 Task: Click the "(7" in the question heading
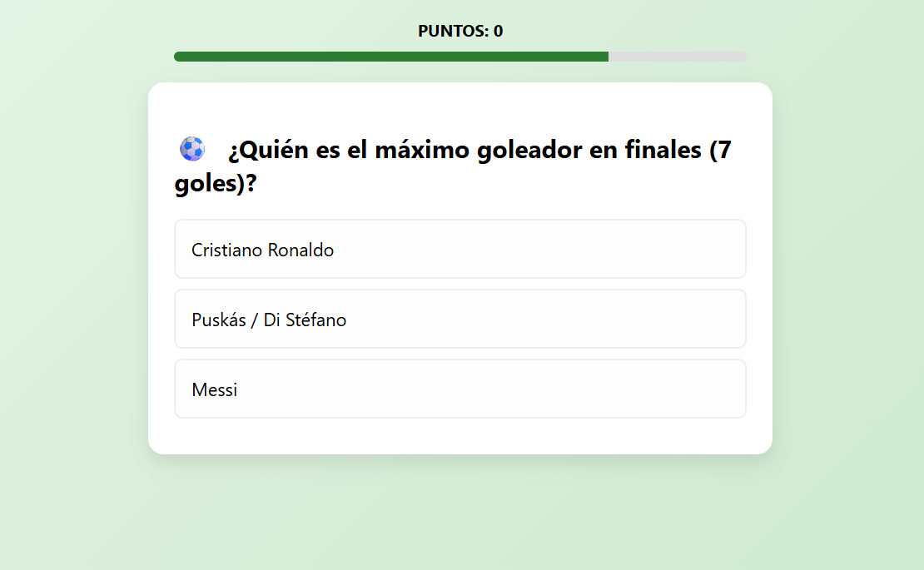[720, 151]
